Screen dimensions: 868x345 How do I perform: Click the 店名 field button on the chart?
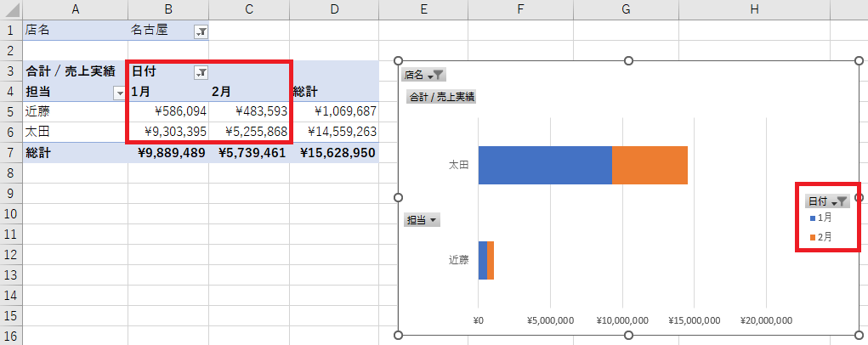tap(423, 75)
